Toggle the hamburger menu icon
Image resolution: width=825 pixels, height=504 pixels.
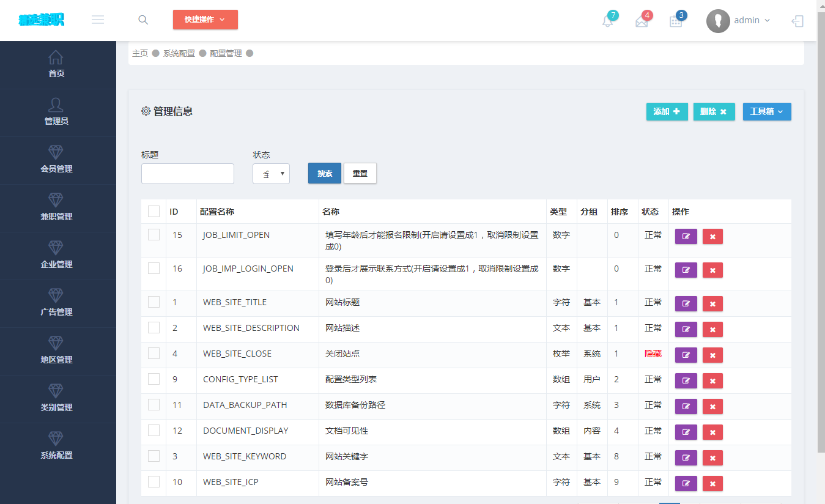click(98, 20)
